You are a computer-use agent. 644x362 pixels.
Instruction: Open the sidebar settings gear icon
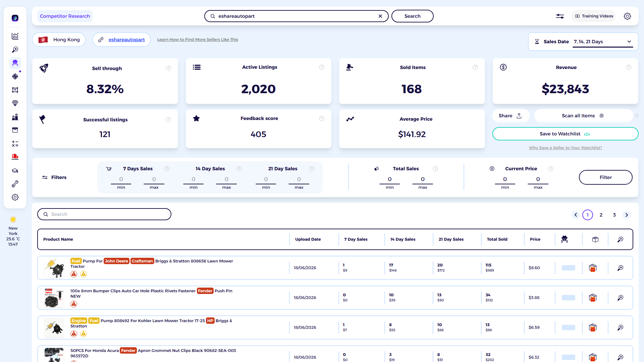15,197
